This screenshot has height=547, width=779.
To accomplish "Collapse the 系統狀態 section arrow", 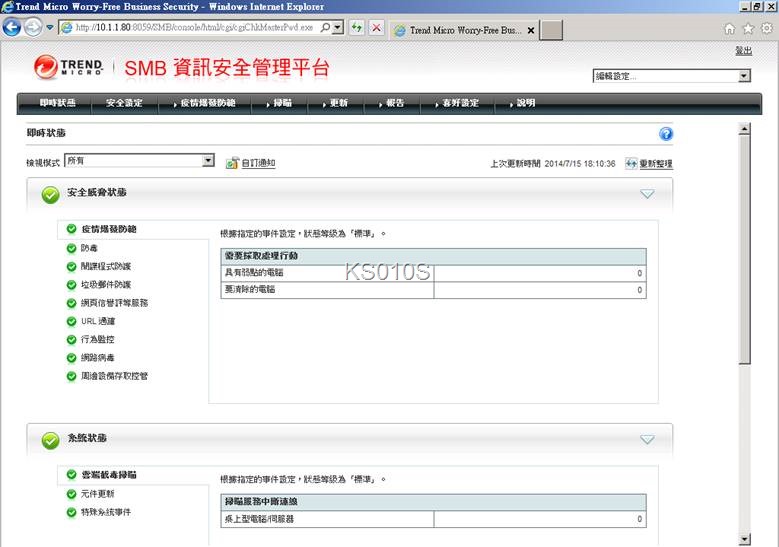I will tap(647, 439).
